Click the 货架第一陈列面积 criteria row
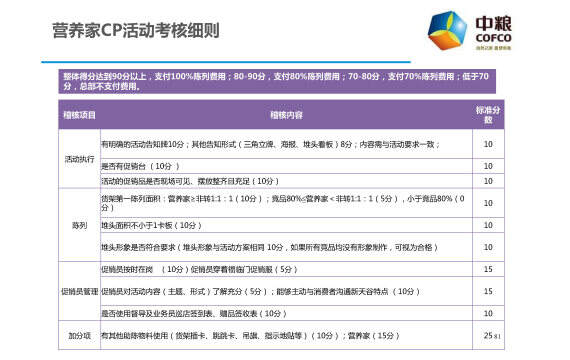Viewport: 570px width, 360px height. [x=286, y=203]
